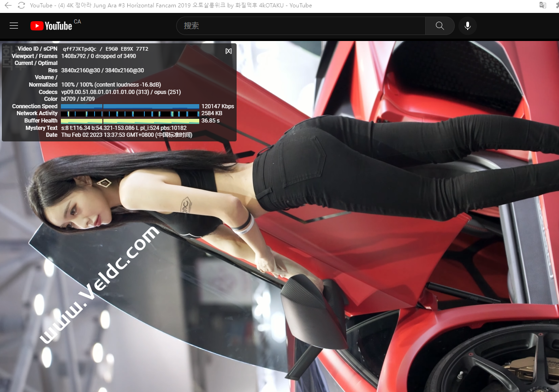Viewport: 559px width, 392px height.
Task: Click the page title text in title bar
Action: (171, 6)
